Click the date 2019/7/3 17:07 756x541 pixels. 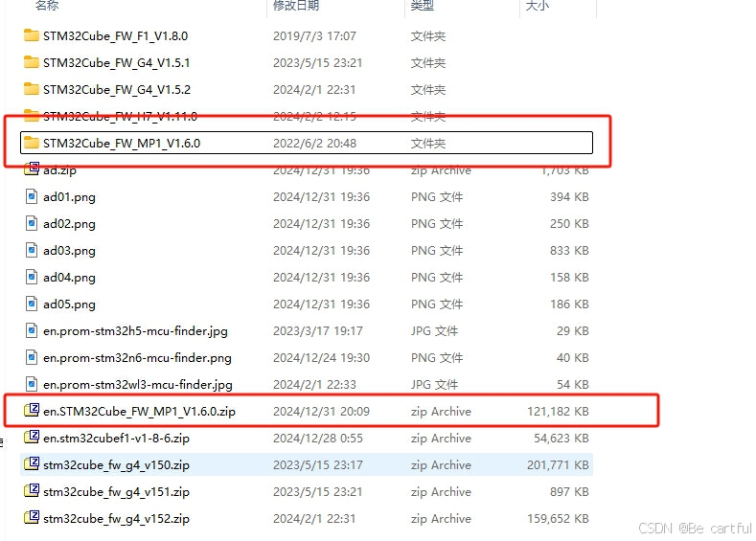(x=314, y=36)
